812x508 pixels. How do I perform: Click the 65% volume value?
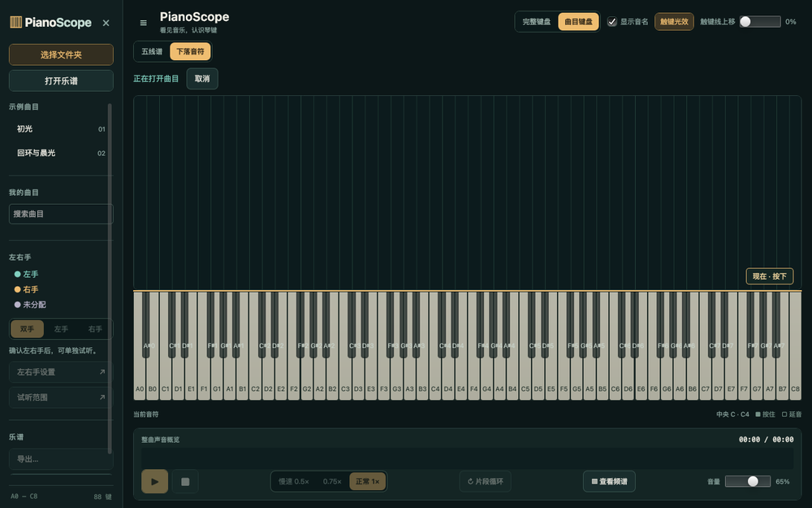pos(783,481)
